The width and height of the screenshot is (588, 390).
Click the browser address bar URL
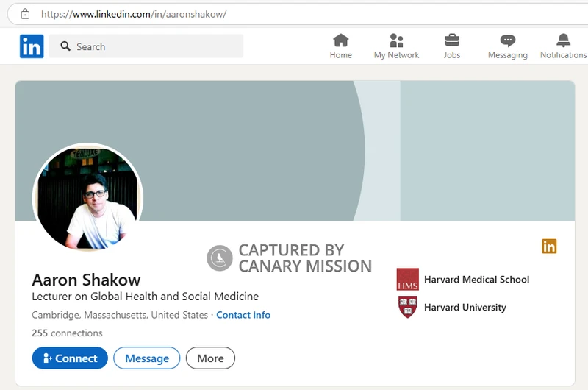tap(134, 14)
